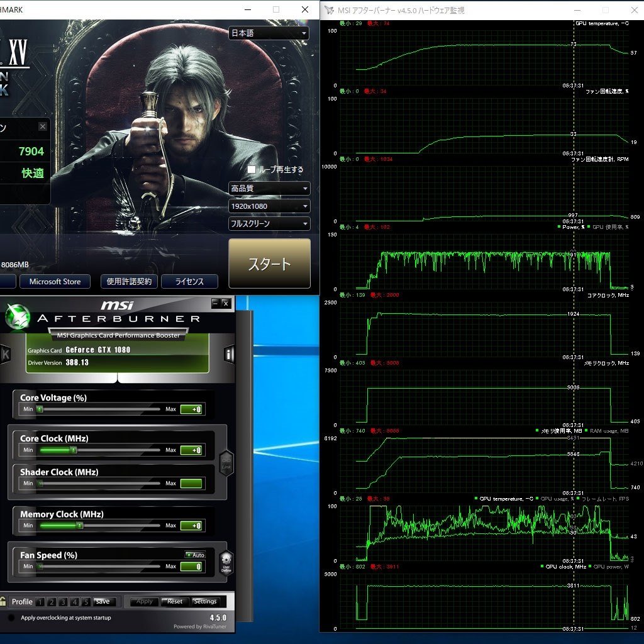The height and width of the screenshot is (644, 644).
Task: Open the Afterburner information 'i' button
Action: [229, 354]
